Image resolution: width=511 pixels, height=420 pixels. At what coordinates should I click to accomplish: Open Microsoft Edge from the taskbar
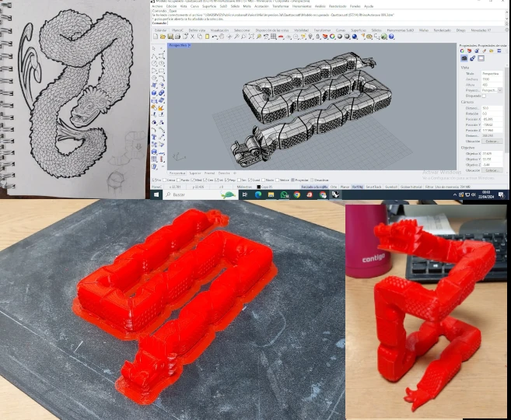[258, 194]
